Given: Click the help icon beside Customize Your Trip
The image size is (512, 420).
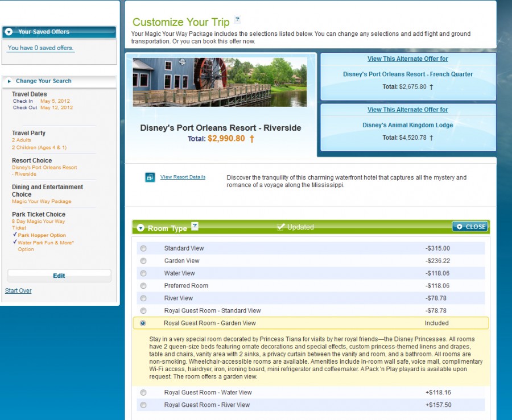Looking at the screenshot, I should point(237,19).
